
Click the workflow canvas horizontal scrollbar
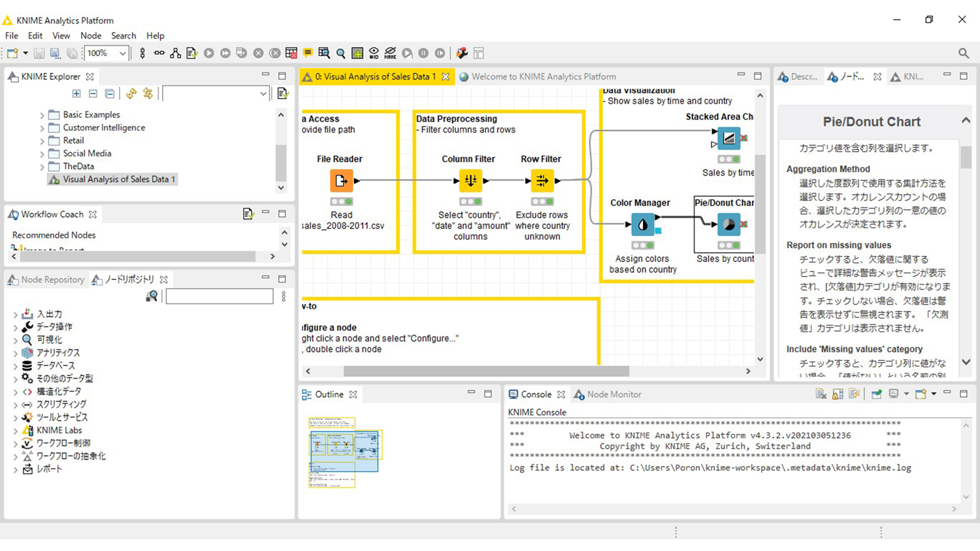coord(486,371)
